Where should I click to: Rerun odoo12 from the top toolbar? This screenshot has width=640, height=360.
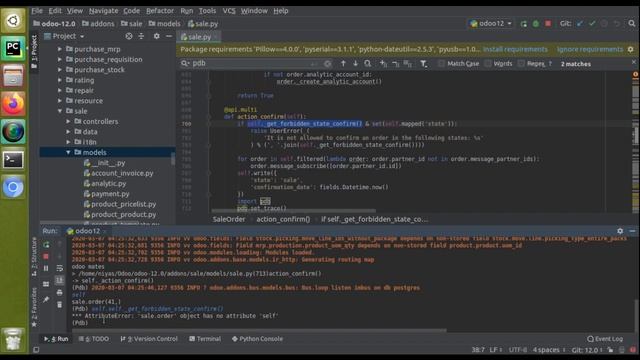[524, 24]
